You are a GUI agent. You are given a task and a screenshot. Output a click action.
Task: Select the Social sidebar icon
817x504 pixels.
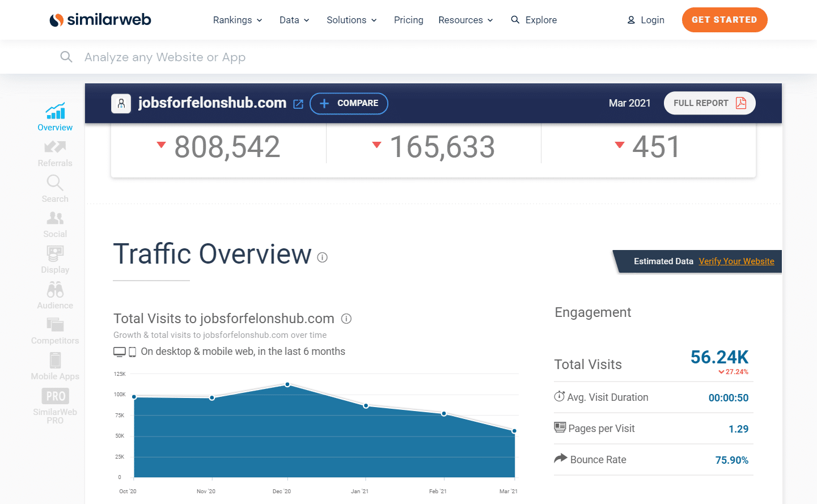pyautogui.click(x=54, y=219)
